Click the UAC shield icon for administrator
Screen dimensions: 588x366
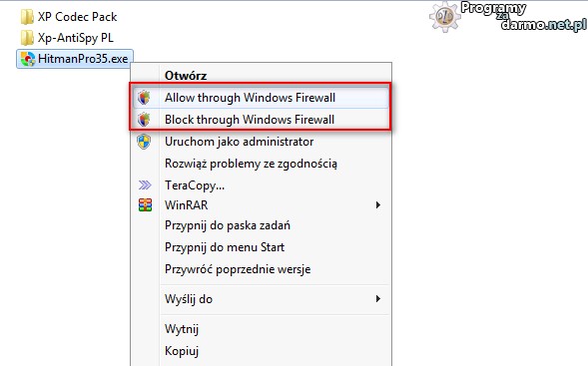click(x=144, y=142)
